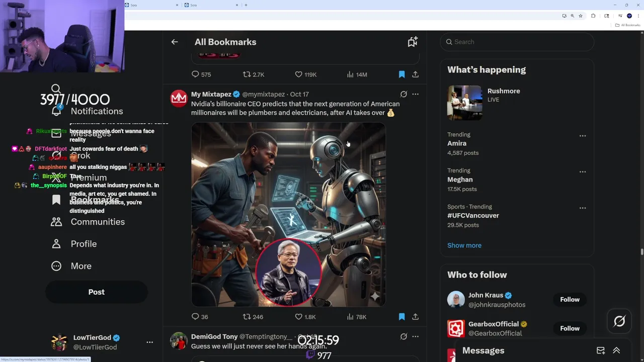
Task: Open the All Bookmarks folder in browser bar
Action: point(627,25)
